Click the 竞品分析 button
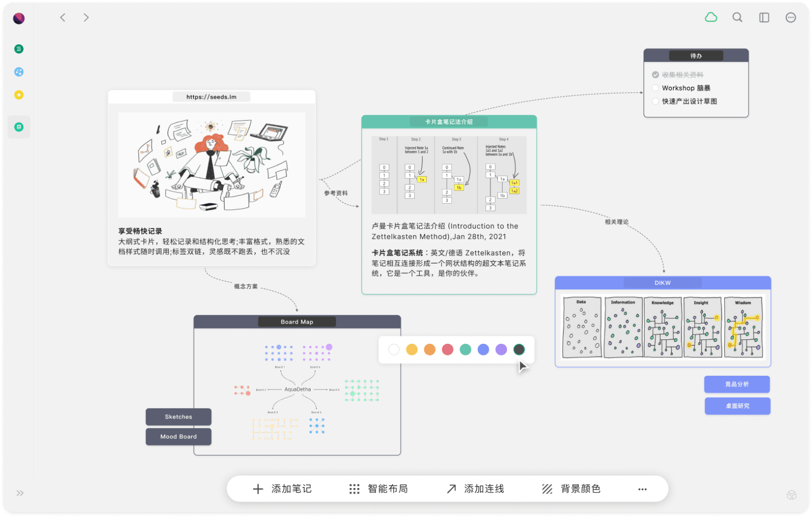Viewport: 812px width, 517px height. click(x=737, y=384)
